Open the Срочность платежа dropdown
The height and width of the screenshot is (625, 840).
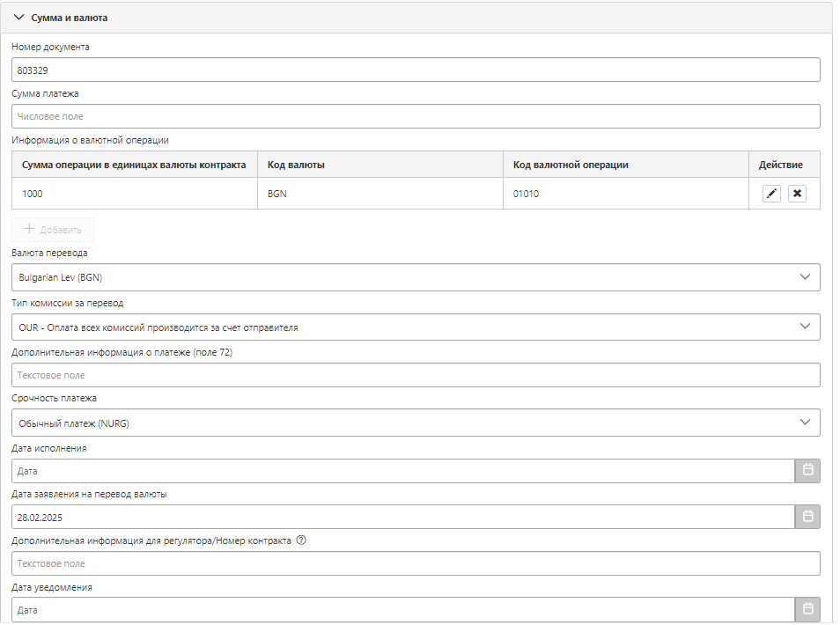[x=416, y=423]
